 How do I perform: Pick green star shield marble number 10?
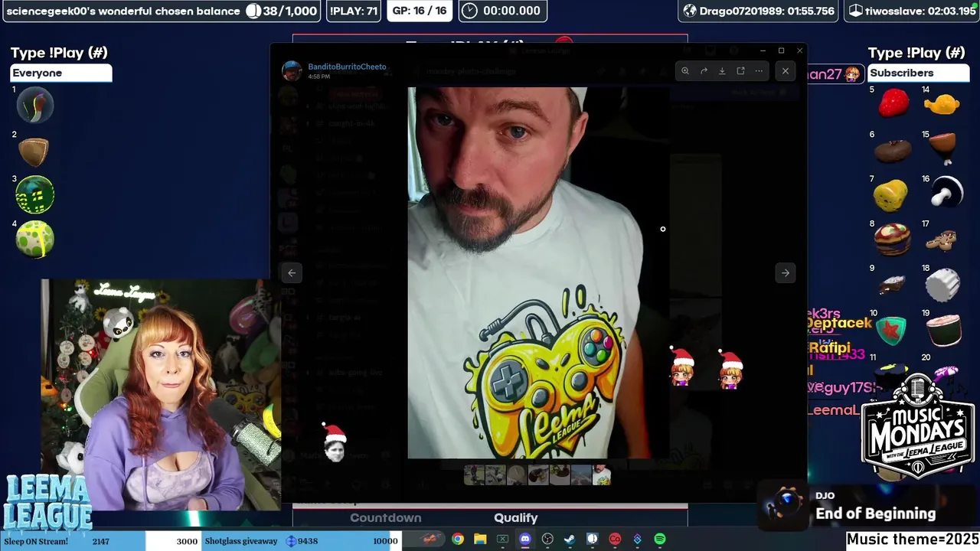click(891, 331)
